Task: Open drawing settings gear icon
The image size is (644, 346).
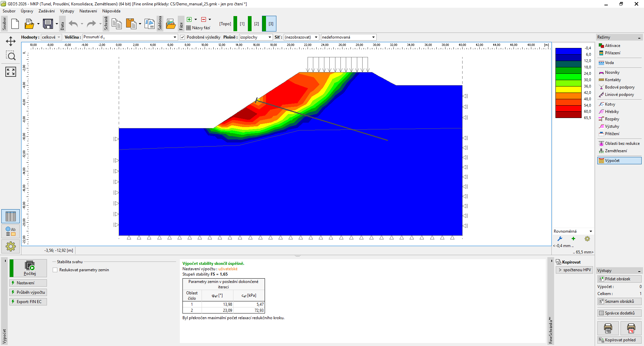Action: click(11, 246)
